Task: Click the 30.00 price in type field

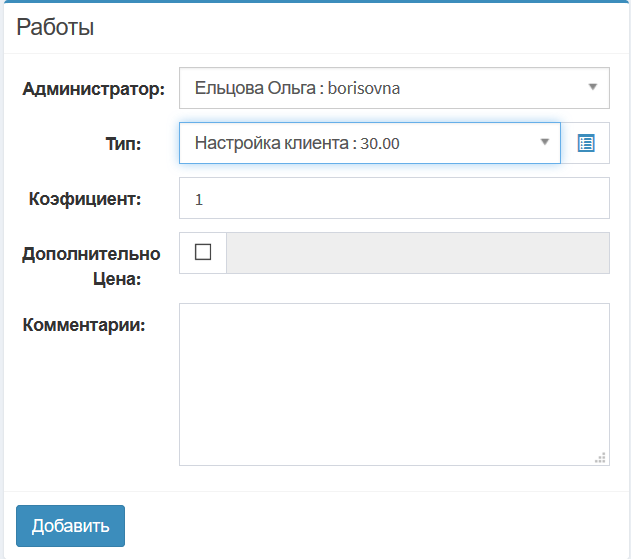Action: click(x=379, y=144)
